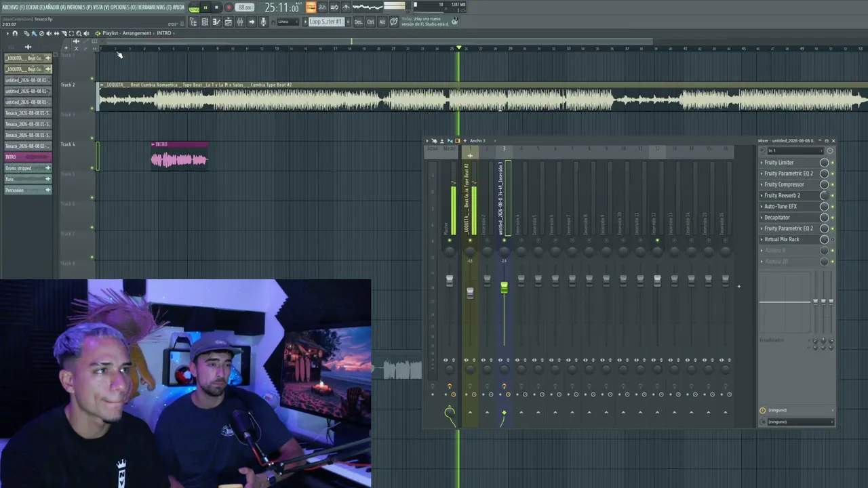Screen dimensions: 868x488
Task: Expand the Decapitator slot arrow
Action: tap(762, 218)
